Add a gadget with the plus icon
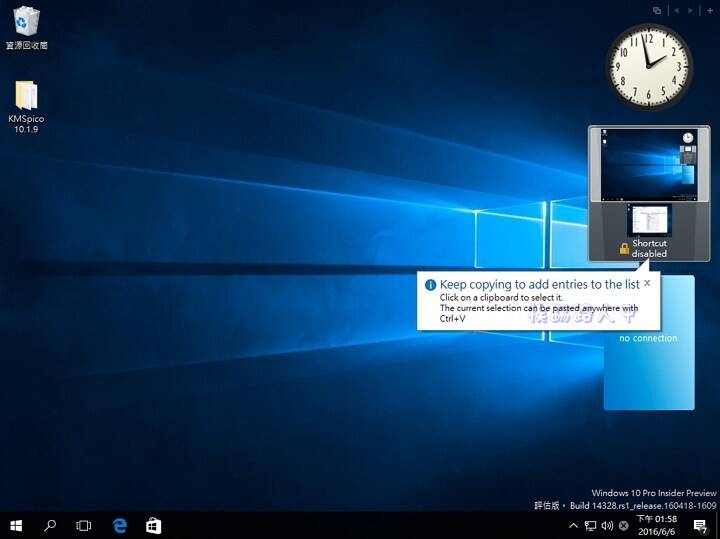The image size is (720, 539). pyautogui.click(x=710, y=10)
